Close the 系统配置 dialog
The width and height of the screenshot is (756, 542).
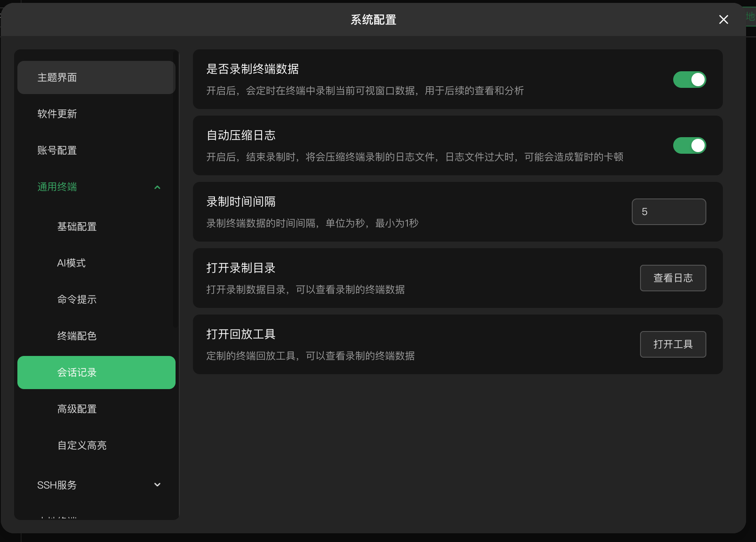tap(723, 19)
